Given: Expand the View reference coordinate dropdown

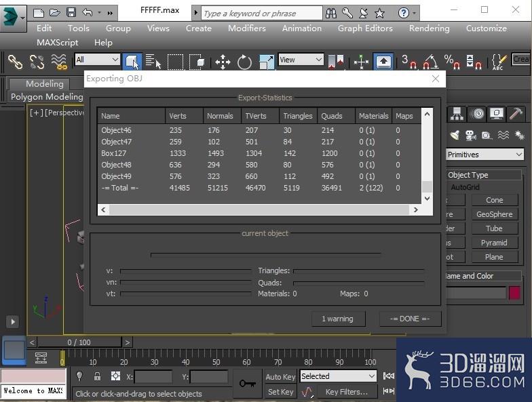Looking at the screenshot, I should 301,60.
